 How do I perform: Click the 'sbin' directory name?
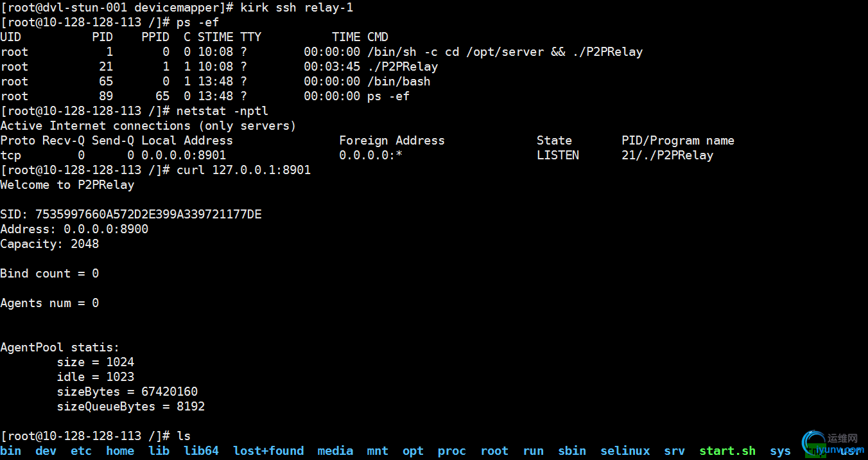click(572, 451)
